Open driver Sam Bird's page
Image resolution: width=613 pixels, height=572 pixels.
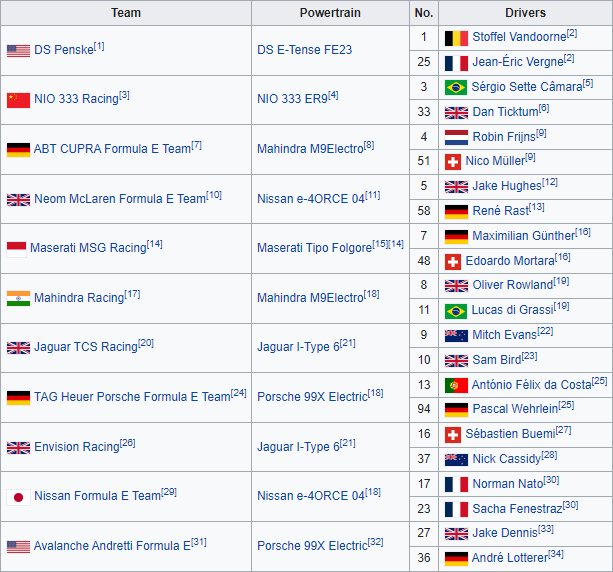pos(497,360)
